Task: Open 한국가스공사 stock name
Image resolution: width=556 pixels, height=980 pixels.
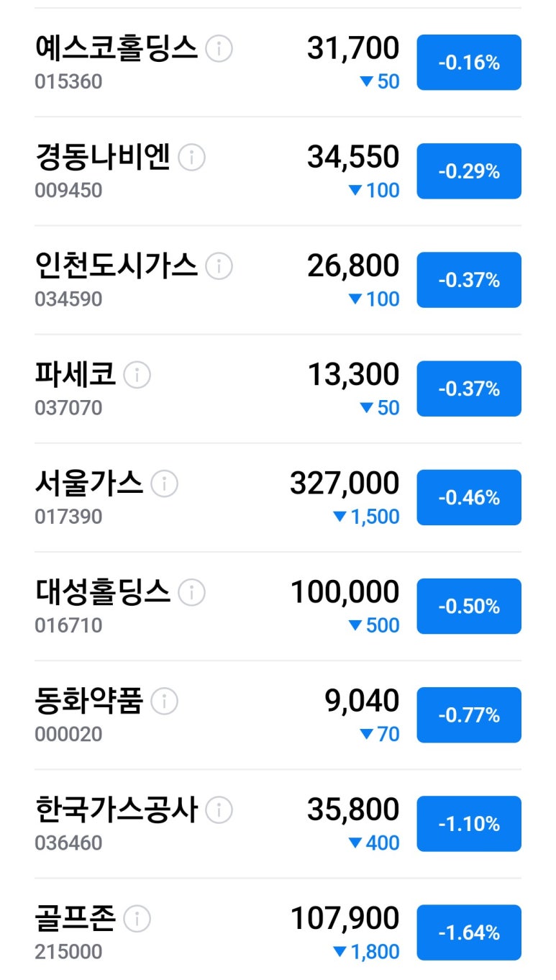Action: (116, 810)
